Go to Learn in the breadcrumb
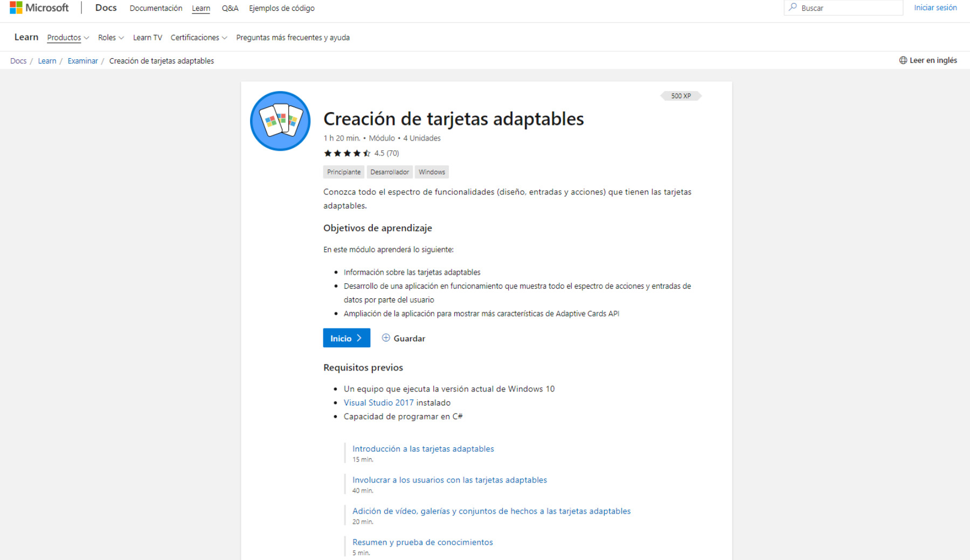Screen dimensions: 970x560 [47, 61]
